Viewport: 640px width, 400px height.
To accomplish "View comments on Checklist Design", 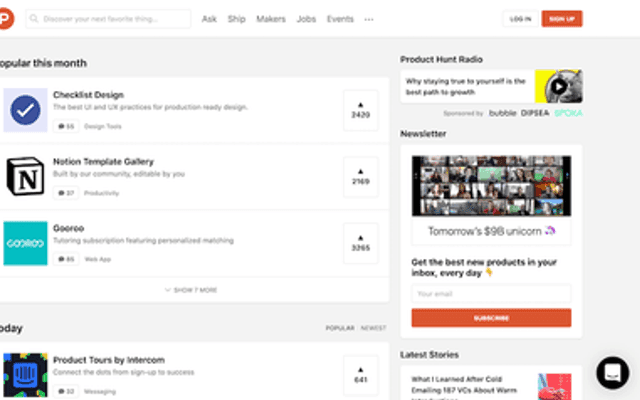I will [x=66, y=126].
